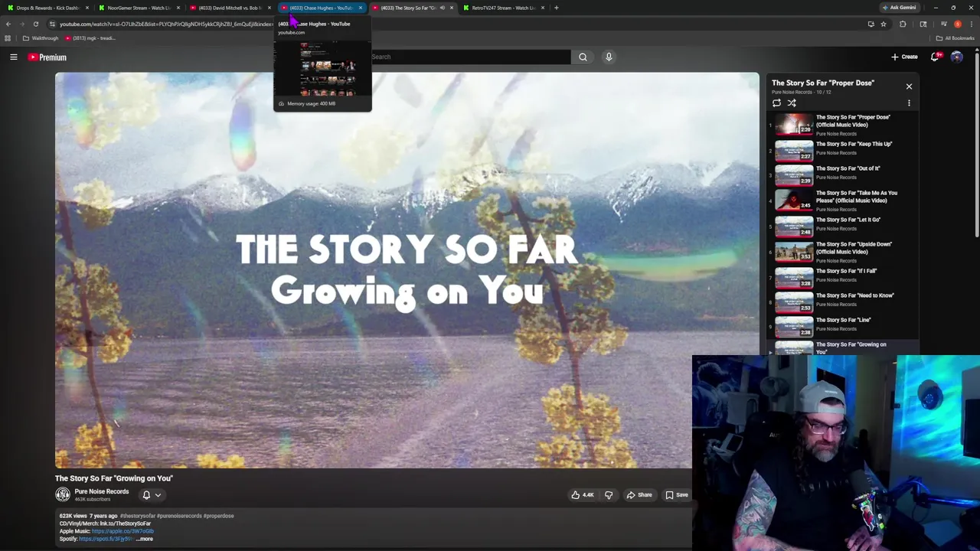
Task: Mute audio icon on The Story So Far tab
Action: 442,8
